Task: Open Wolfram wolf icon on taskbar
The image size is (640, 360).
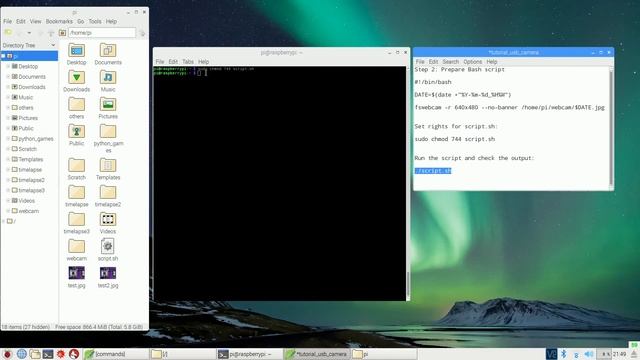Action: [x=74, y=354]
